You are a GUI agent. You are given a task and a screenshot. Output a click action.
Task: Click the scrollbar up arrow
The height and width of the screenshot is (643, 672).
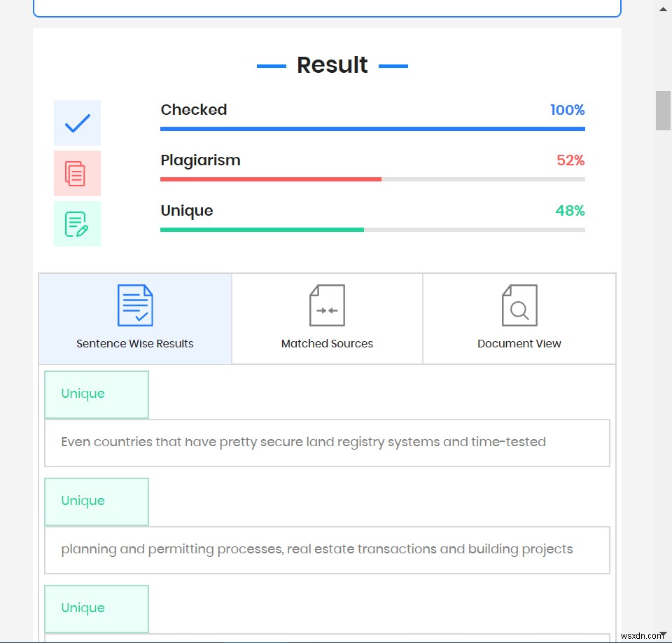(x=663, y=8)
